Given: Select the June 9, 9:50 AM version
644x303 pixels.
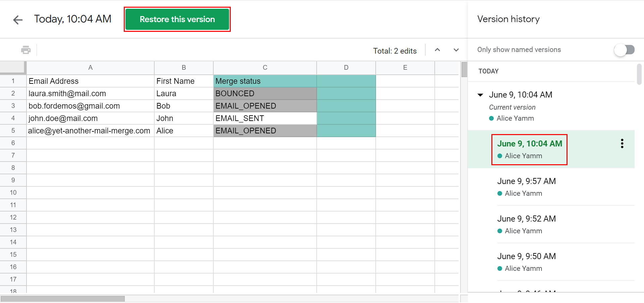Looking at the screenshot, I should [526, 256].
